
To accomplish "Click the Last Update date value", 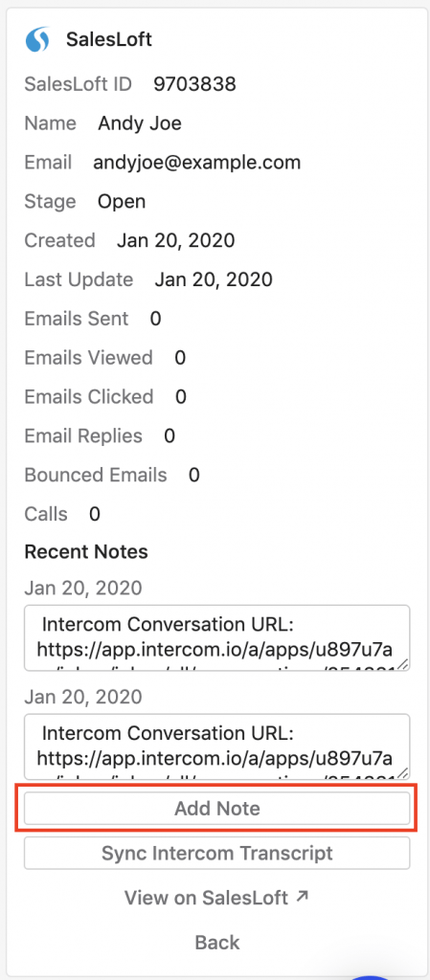I will click(214, 279).
